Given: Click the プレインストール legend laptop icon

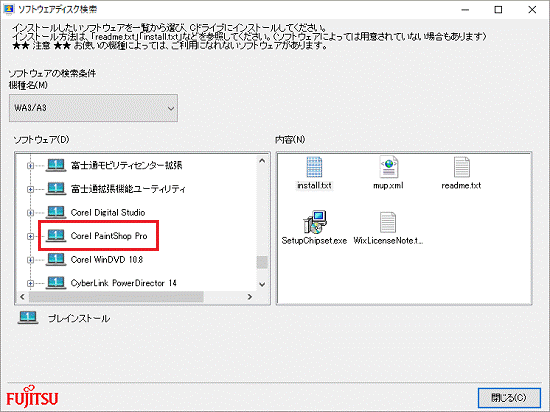Looking at the screenshot, I should [x=28, y=318].
